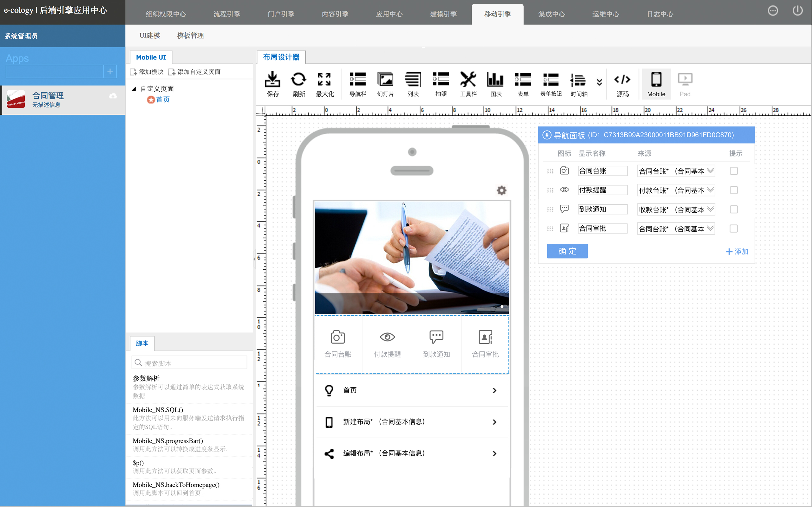The width and height of the screenshot is (812, 507).
Task: Add a 图表 chart component
Action: pyautogui.click(x=495, y=83)
